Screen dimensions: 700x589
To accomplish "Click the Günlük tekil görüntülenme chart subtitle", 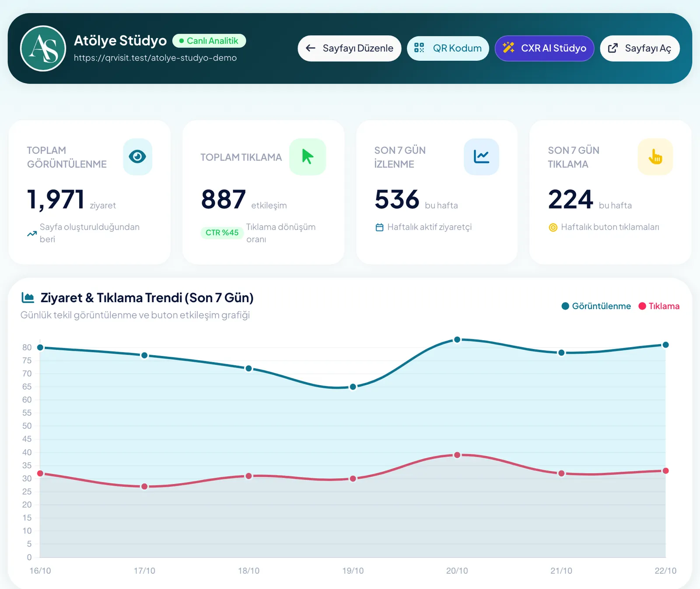I will pyautogui.click(x=135, y=315).
